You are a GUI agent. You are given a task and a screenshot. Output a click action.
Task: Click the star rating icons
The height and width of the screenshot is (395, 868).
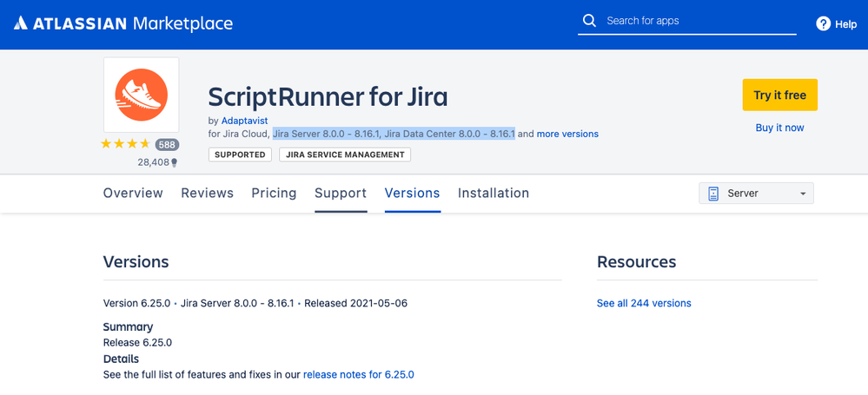(125, 144)
